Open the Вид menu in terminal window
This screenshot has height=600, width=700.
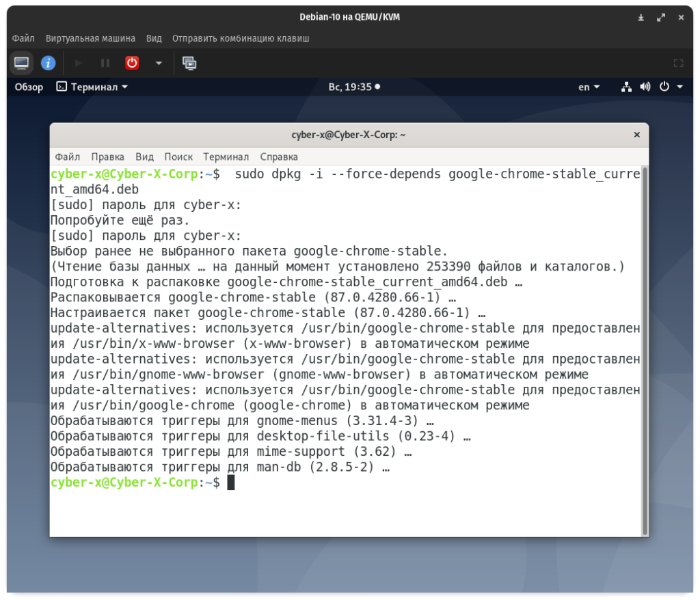click(x=144, y=156)
